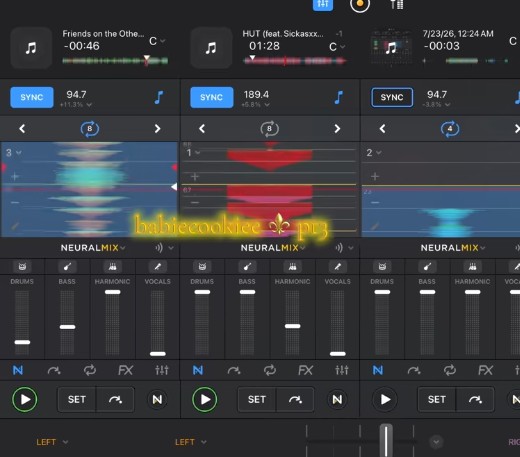Click round N button on HUT deck

[337, 399]
